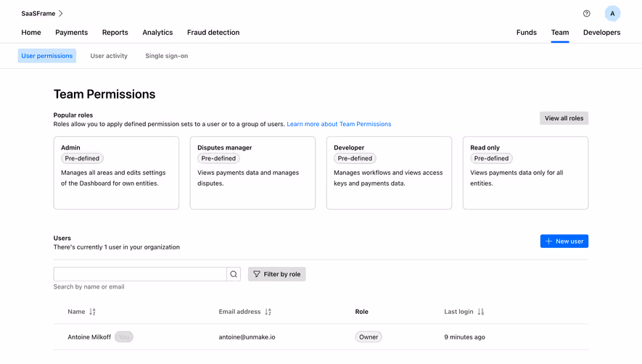The height and width of the screenshot is (364, 642).
Task: Click the Pre-defined badge under Read only
Action: point(491,159)
